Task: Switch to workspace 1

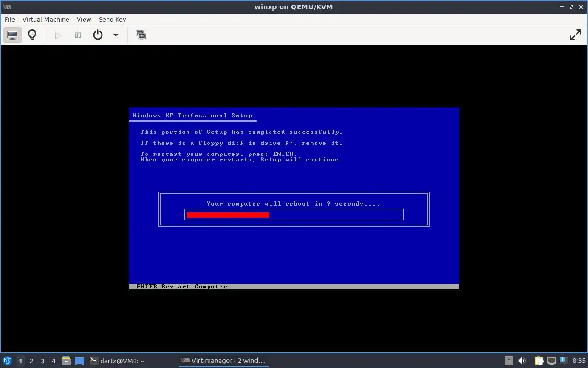Action: pos(20,361)
